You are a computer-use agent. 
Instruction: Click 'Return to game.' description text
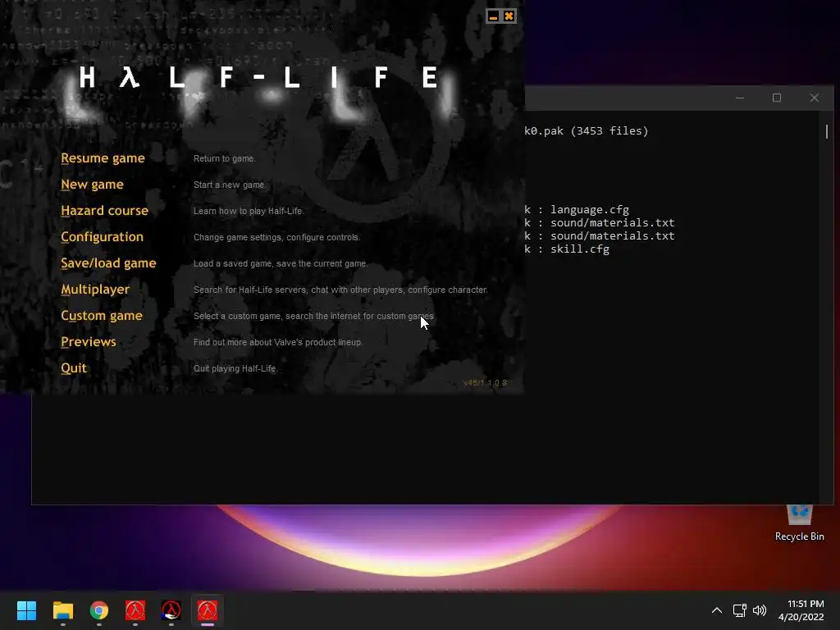point(225,158)
